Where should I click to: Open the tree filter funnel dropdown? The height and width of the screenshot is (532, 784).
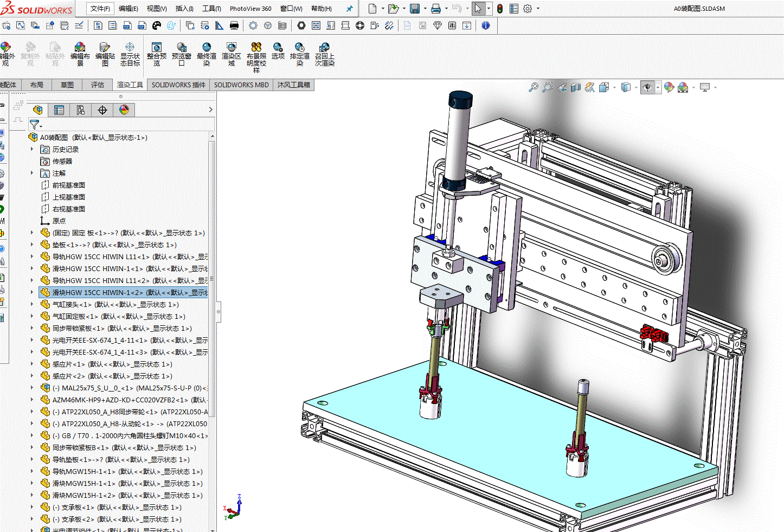[x=35, y=125]
